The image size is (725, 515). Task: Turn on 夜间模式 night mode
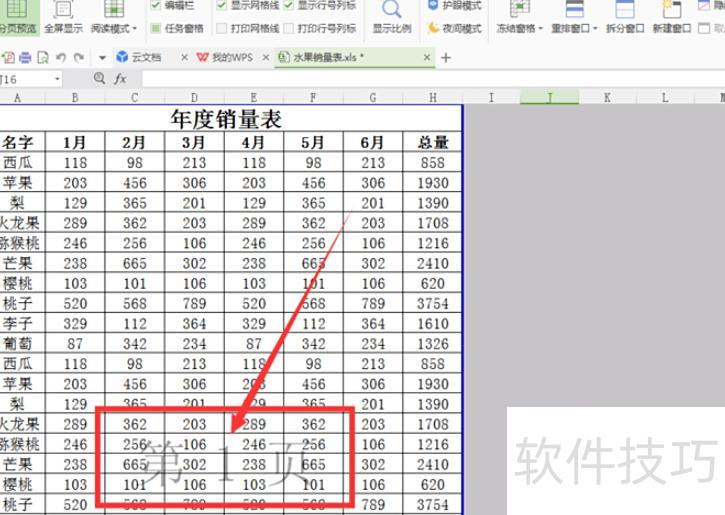tap(454, 29)
